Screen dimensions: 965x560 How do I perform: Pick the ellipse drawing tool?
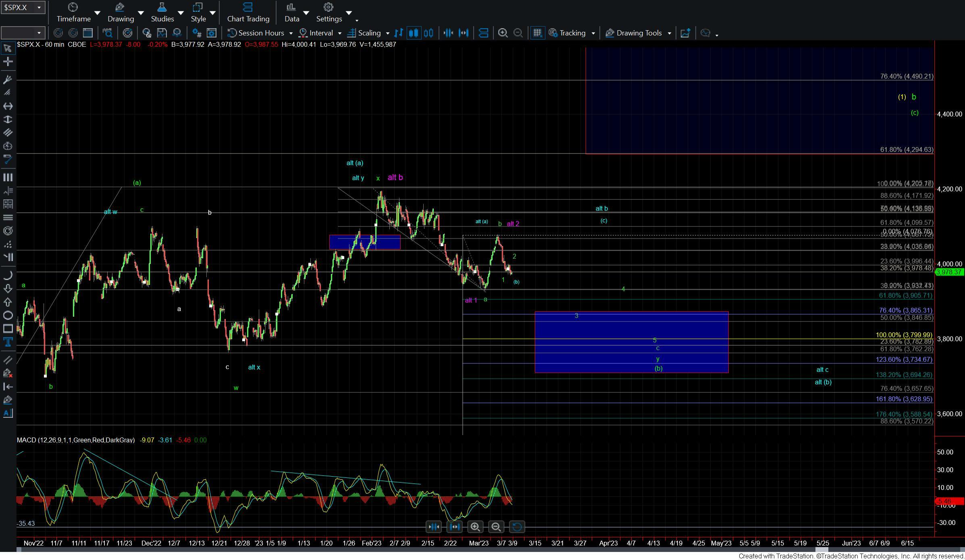pyautogui.click(x=8, y=315)
